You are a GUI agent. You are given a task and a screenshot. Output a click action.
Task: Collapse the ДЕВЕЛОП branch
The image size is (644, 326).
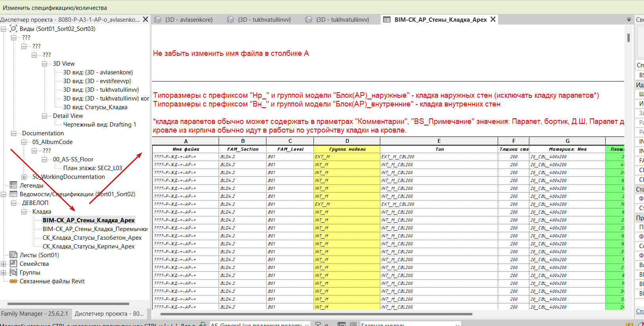pos(14,203)
